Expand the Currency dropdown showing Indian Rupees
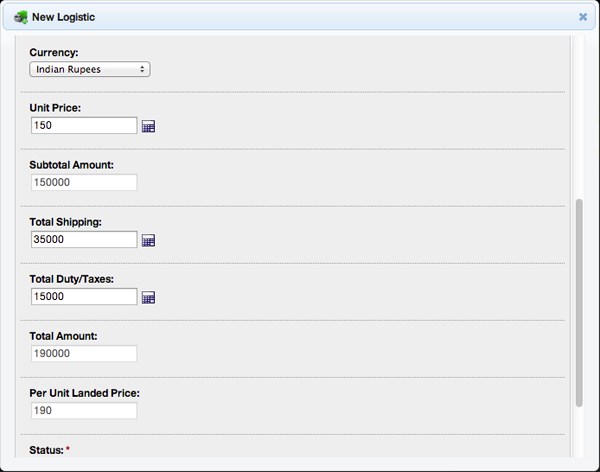The width and height of the screenshot is (600, 472). tap(90, 69)
